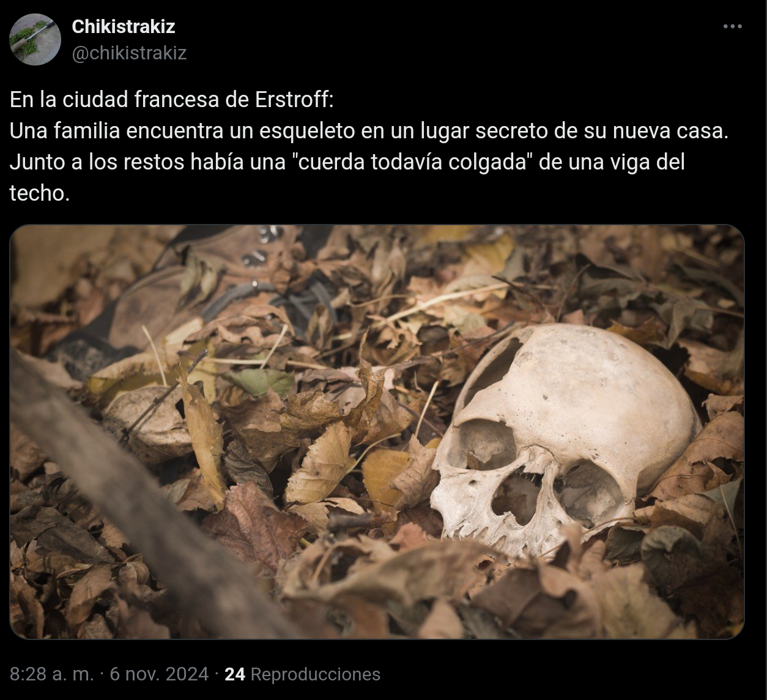Click the 6 nov. 2024 date
This screenshot has height=700, width=767.
click(159, 674)
